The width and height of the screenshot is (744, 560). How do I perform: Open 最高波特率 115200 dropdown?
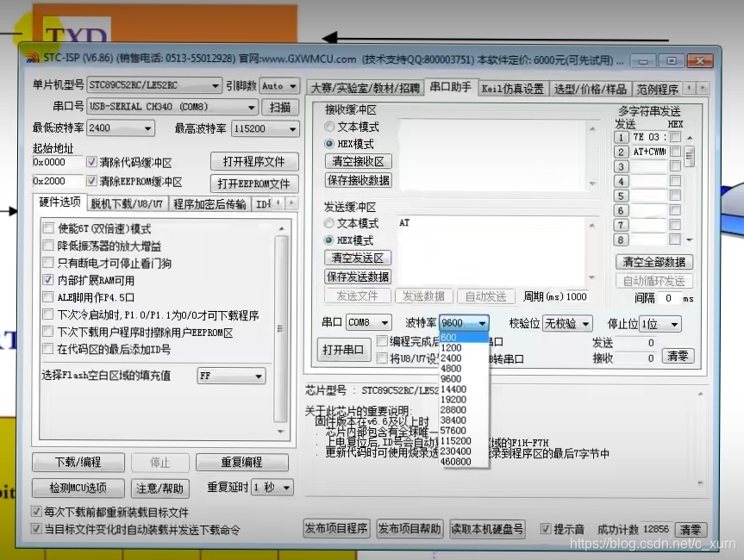pyautogui.click(x=266, y=128)
